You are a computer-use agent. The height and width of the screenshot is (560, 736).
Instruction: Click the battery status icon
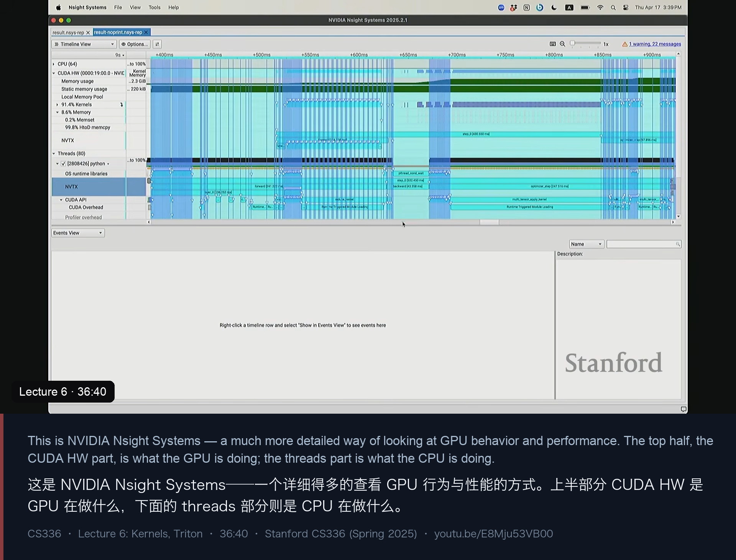pyautogui.click(x=585, y=7)
